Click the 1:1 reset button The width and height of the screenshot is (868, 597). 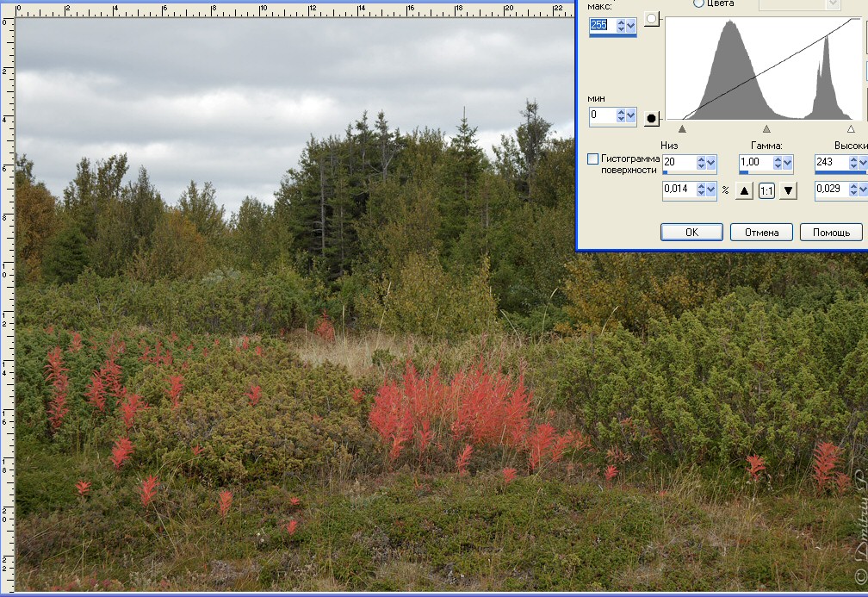point(766,190)
